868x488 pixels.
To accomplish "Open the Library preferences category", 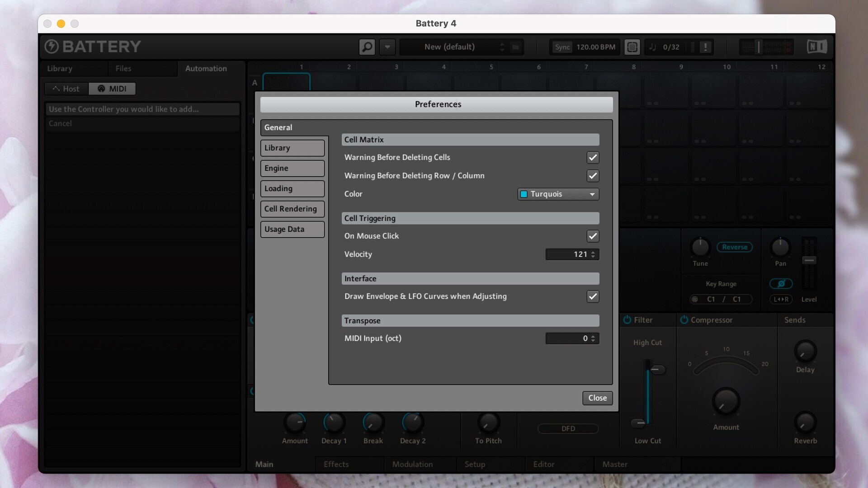I will 292,148.
